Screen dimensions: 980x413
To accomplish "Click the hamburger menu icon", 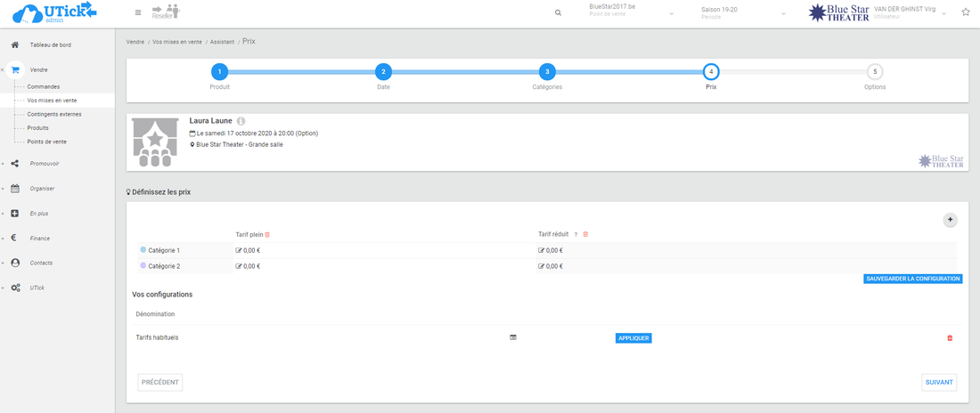I will tap(137, 12).
